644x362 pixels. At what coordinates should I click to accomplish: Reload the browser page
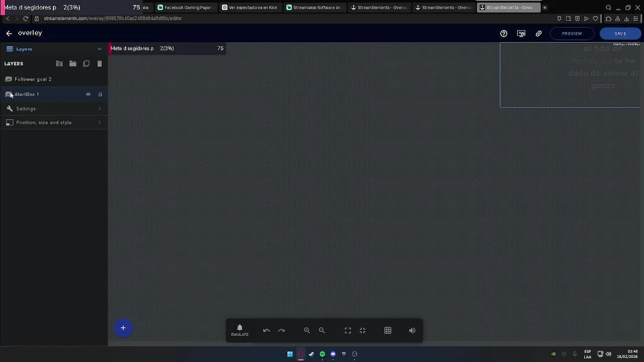tap(26, 19)
